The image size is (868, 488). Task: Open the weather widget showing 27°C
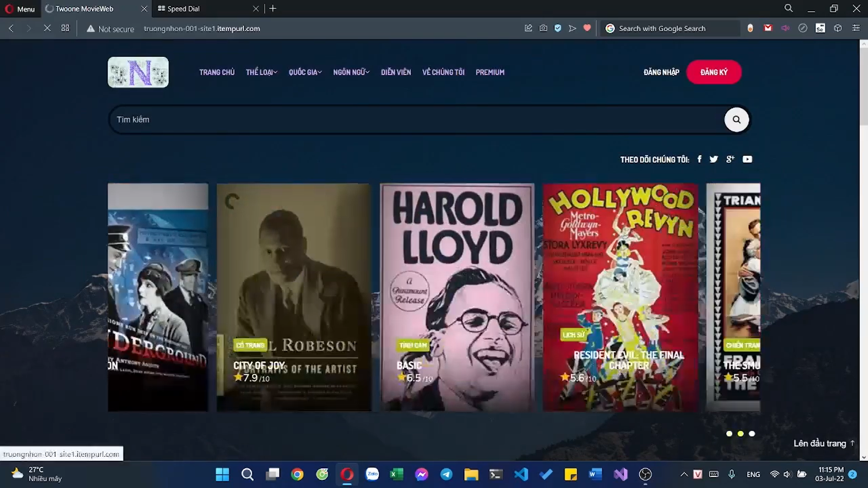point(37,474)
